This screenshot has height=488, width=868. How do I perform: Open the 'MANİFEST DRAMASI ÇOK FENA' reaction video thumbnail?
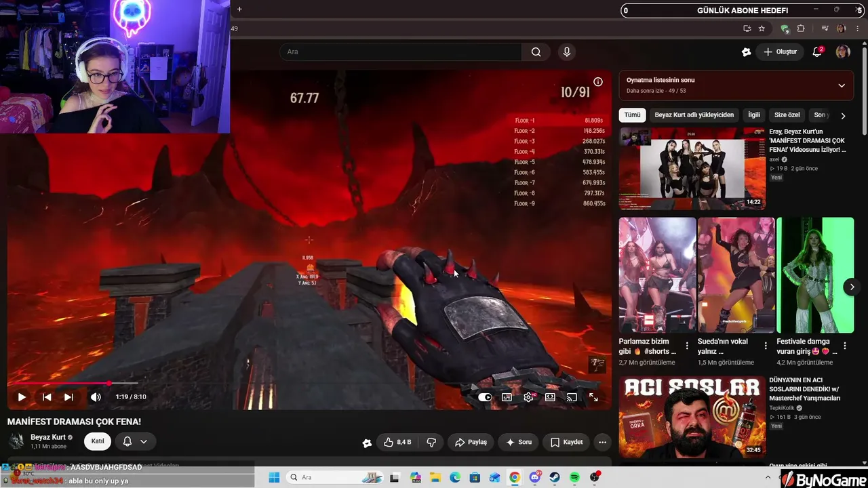click(692, 168)
